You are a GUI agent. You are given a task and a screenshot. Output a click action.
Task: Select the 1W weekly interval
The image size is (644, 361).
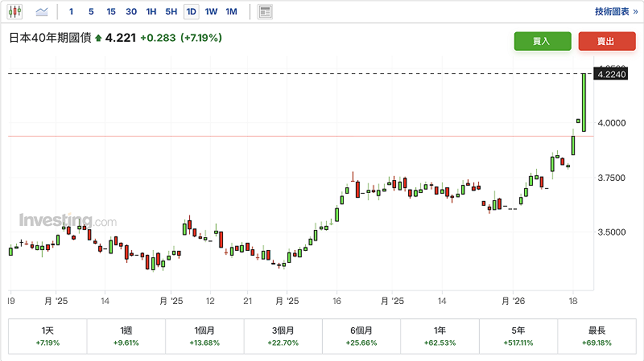(211, 11)
